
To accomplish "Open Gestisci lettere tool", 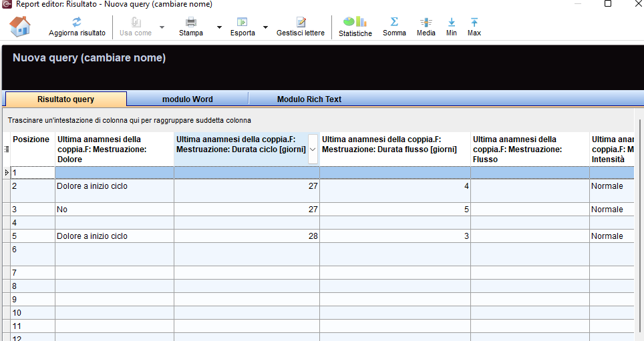I will click(301, 27).
